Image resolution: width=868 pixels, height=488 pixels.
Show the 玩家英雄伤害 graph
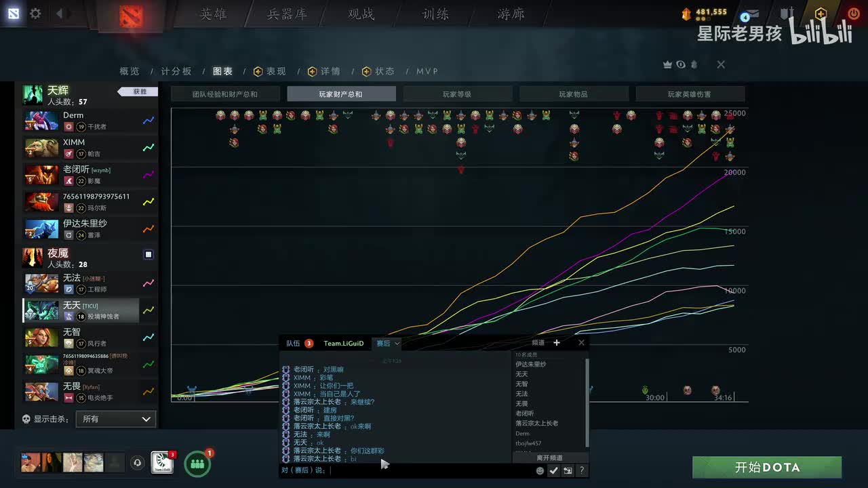690,94
